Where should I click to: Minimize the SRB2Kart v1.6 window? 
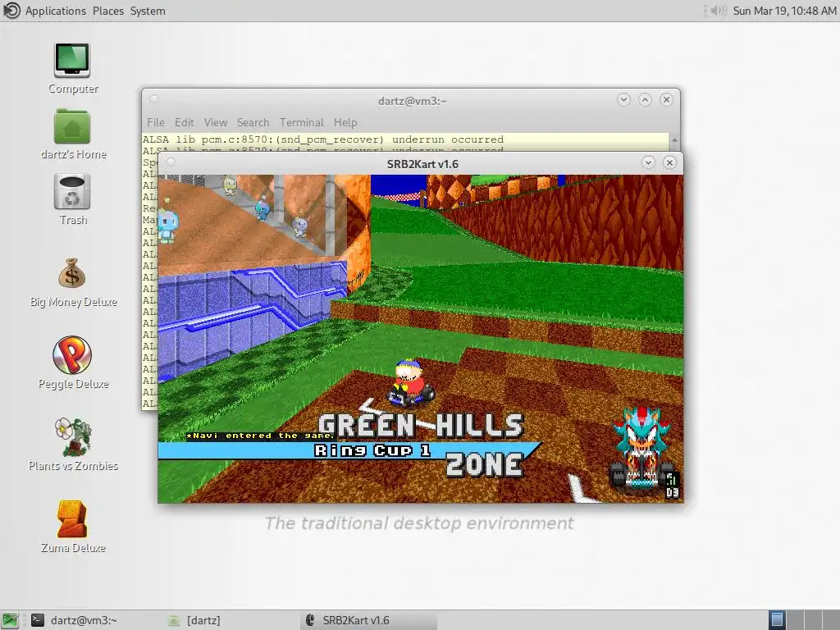(648, 163)
